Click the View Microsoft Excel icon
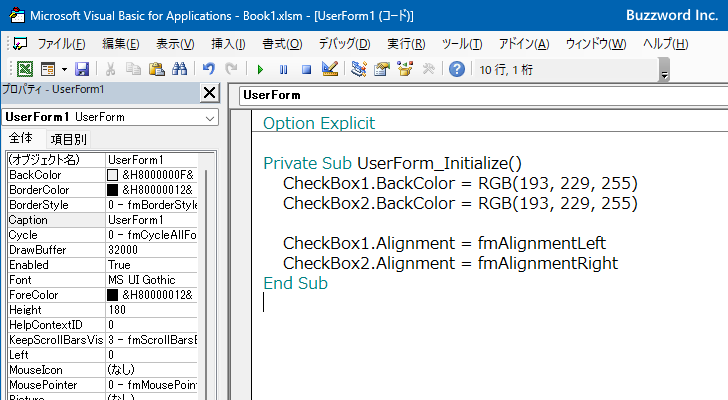728x400 pixels. click(25, 69)
